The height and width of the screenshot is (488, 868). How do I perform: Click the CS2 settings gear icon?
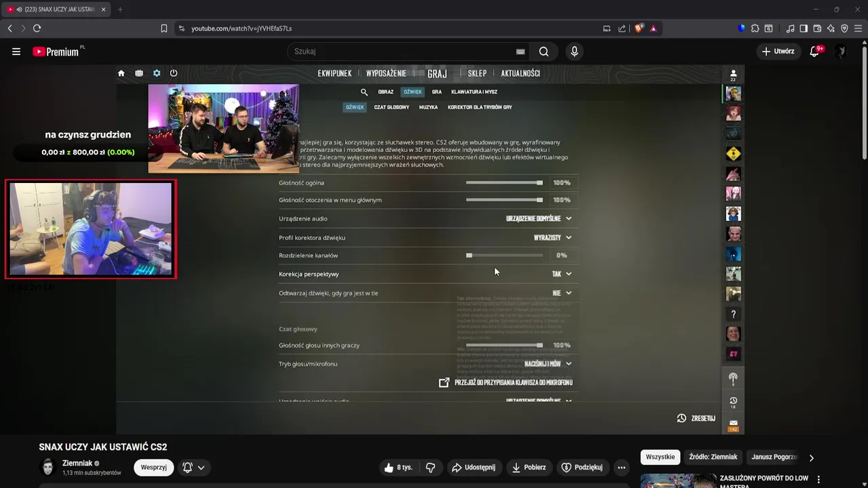click(x=157, y=73)
